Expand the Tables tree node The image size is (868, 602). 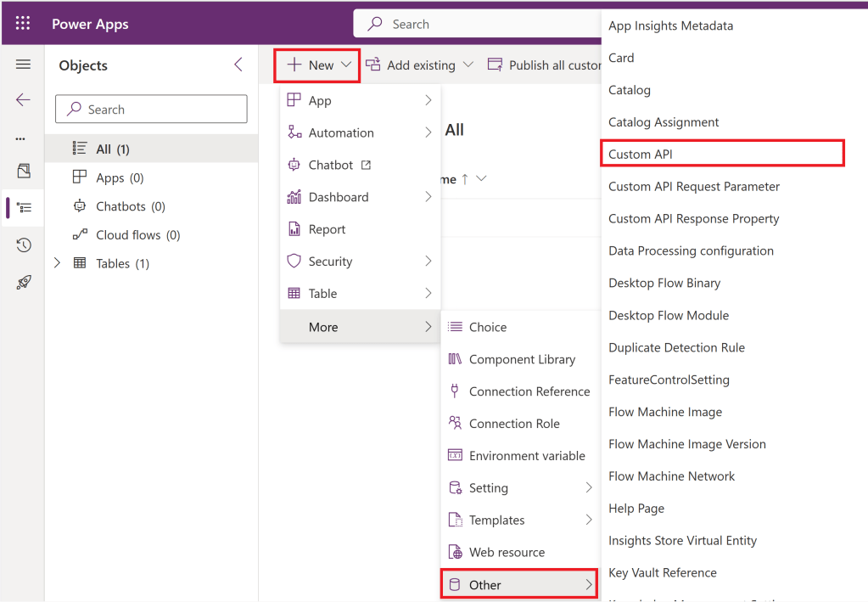(57, 263)
